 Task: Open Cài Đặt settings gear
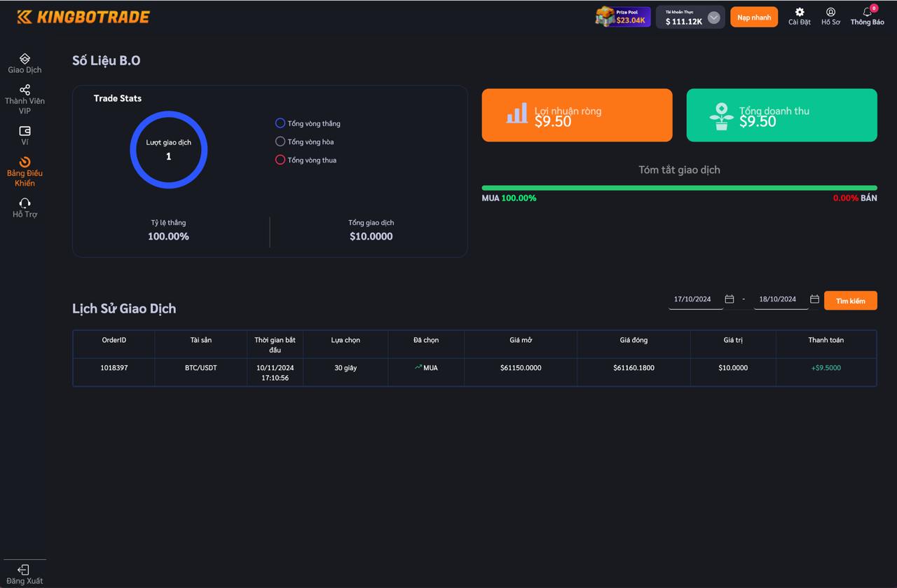799,12
